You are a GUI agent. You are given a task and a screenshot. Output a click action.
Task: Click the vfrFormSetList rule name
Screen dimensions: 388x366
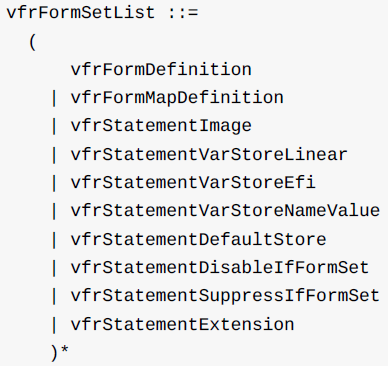(x=81, y=13)
